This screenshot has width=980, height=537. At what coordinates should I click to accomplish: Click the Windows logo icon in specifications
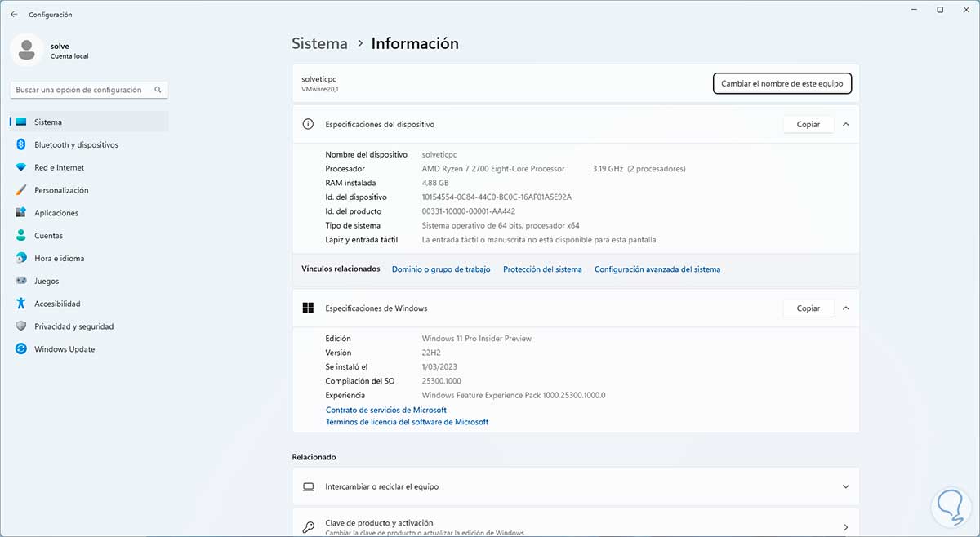(x=308, y=308)
